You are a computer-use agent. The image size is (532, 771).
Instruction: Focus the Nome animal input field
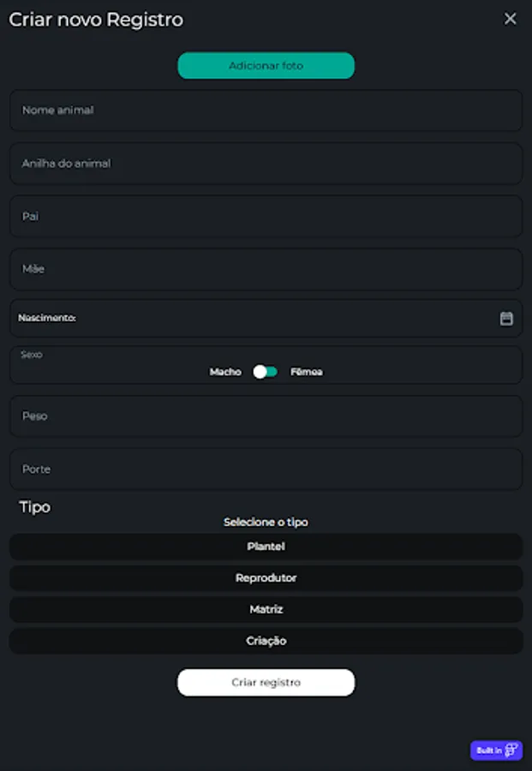[x=266, y=111]
